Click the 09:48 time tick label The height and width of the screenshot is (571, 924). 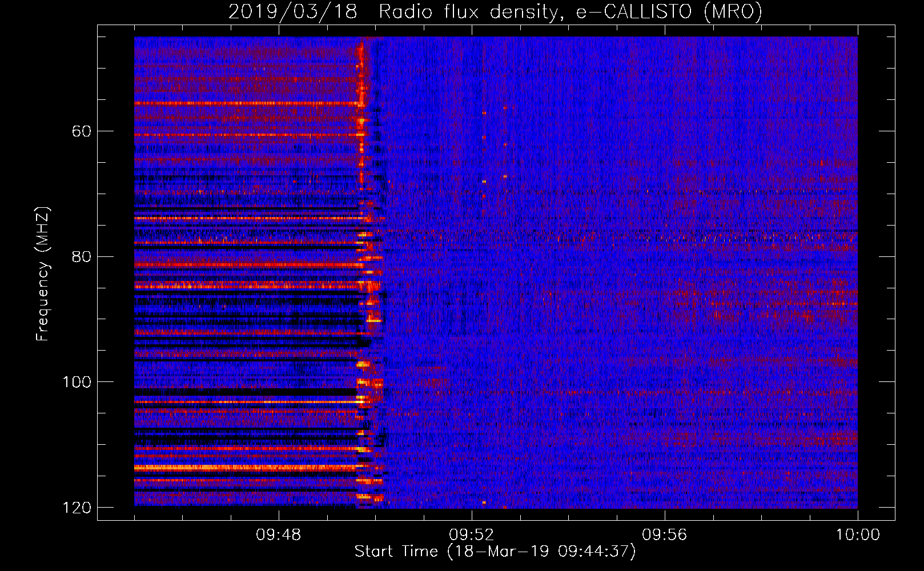point(278,535)
